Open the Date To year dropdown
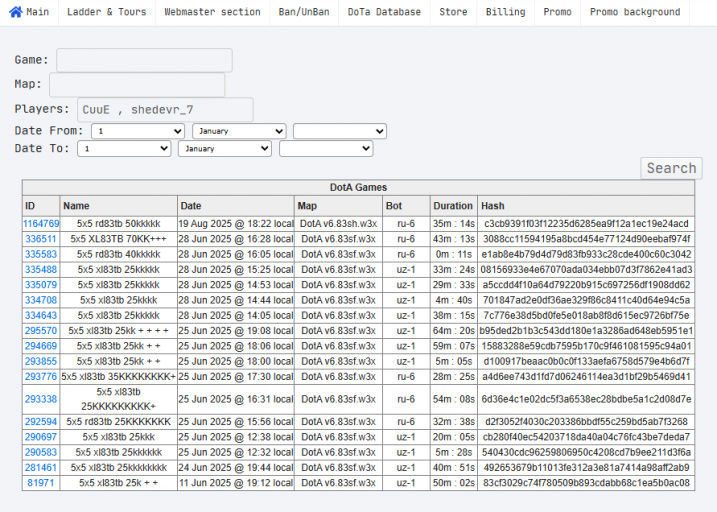The width and height of the screenshot is (717, 512). coord(326,149)
